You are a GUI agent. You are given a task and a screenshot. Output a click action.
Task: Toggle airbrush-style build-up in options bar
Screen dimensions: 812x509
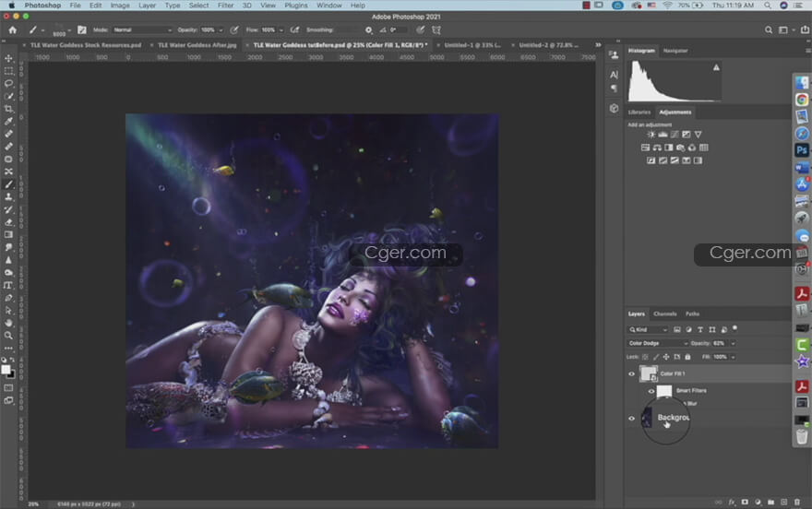coord(294,30)
